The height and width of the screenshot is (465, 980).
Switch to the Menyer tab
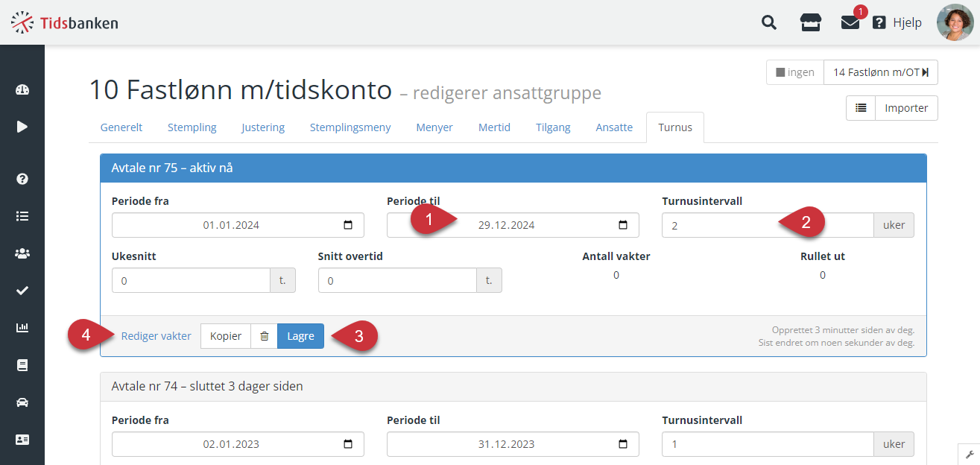tap(434, 127)
